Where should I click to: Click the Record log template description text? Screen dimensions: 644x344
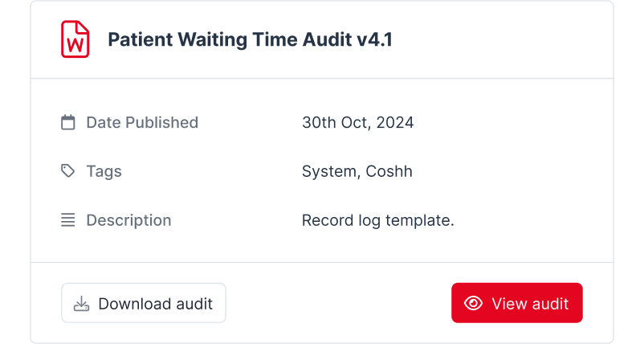click(x=378, y=220)
